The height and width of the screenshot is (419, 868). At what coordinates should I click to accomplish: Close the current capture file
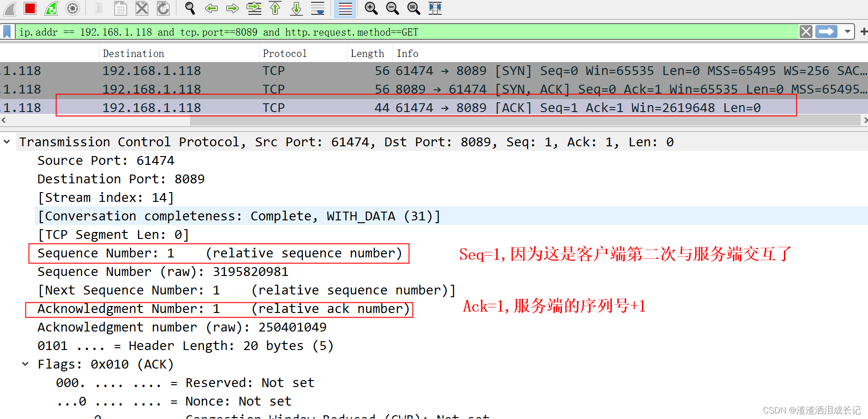pyautogui.click(x=142, y=8)
